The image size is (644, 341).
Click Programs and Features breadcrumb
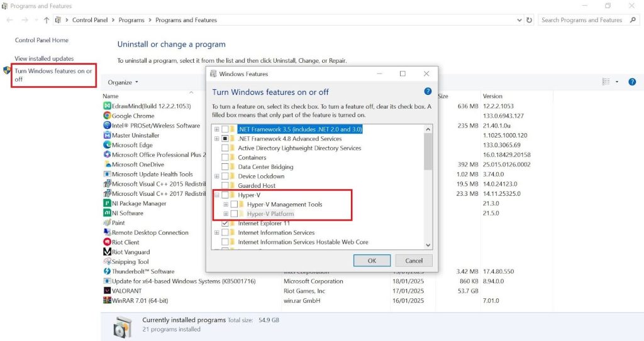click(x=186, y=20)
